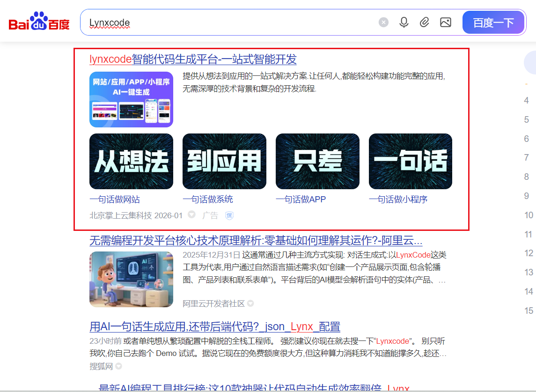
Task: Open the cartoon developer thumbnail image
Action: pos(131,279)
